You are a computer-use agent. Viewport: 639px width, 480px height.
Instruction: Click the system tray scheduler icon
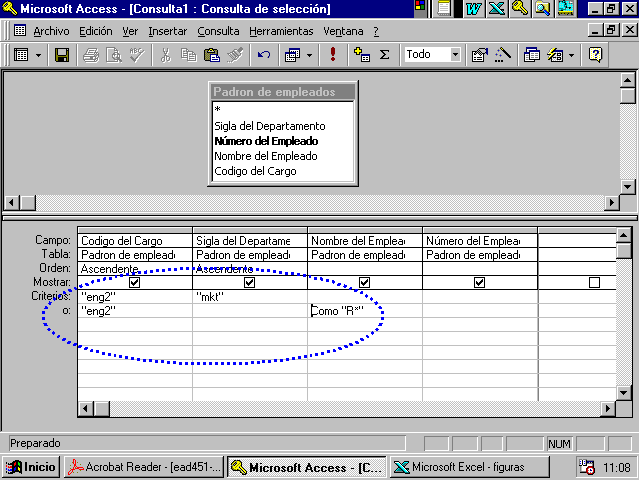[587, 467]
